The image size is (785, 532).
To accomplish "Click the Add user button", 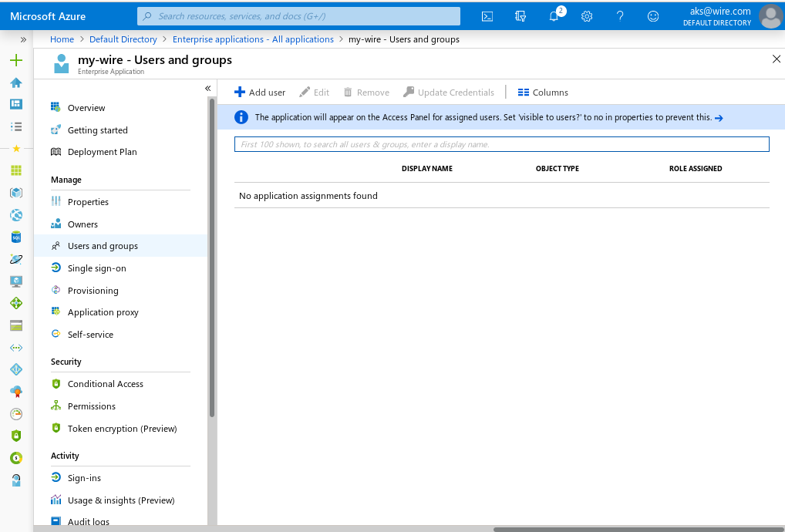I will coord(260,93).
